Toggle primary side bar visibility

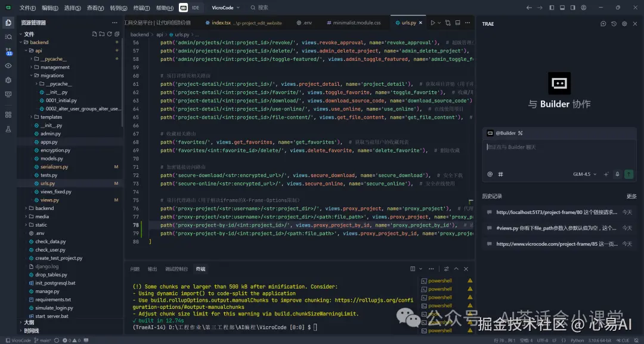tap(552, 7)
